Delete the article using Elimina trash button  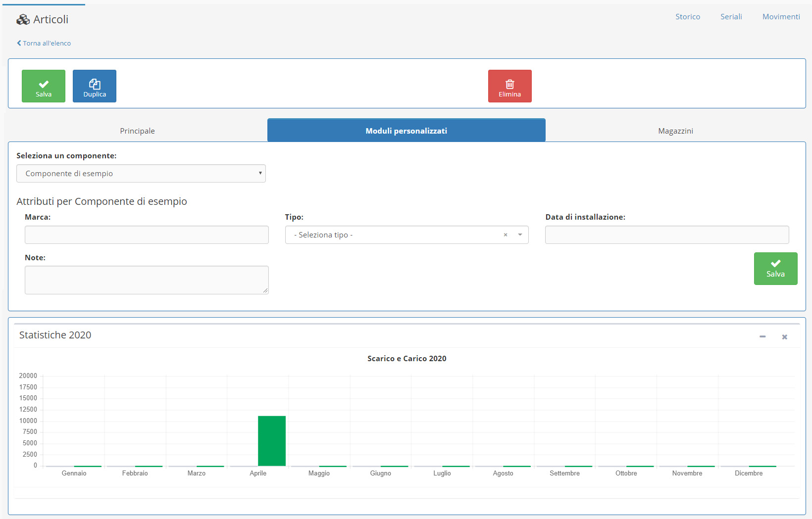pyautogui.click(x=509, y=86)
